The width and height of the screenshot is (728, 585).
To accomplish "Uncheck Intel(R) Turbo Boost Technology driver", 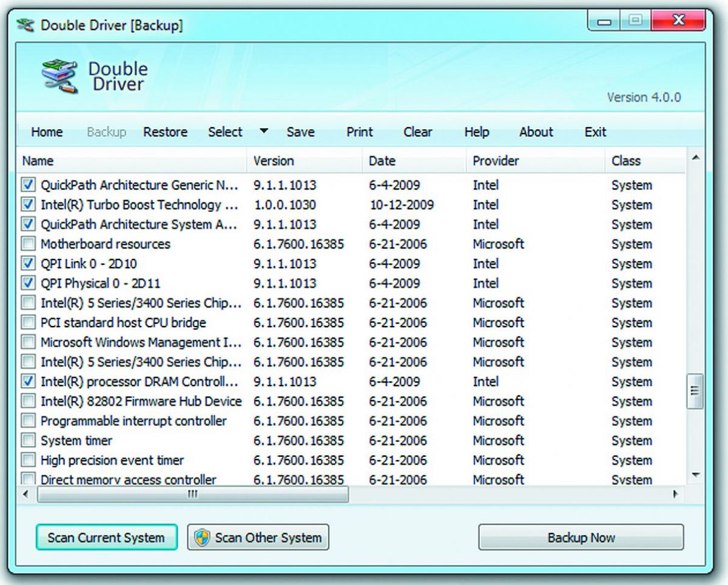I will [28, 205].
